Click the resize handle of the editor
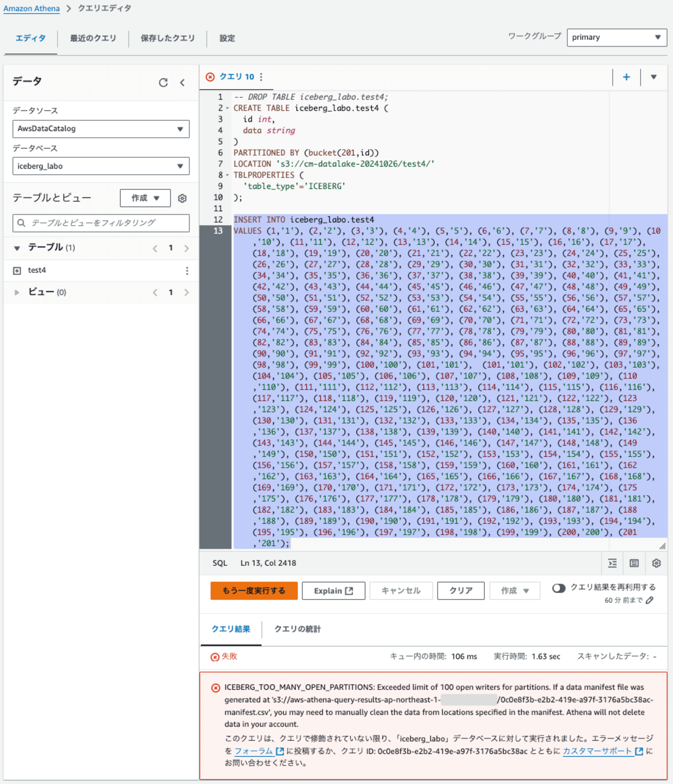The width and height of the screenshot is (673, 784). [x=662, y=546]
